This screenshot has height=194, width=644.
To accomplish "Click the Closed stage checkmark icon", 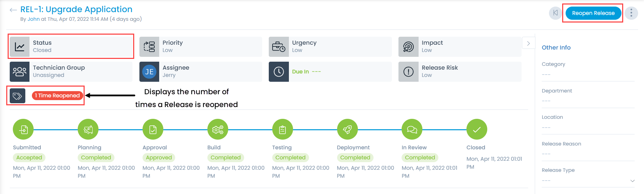I will 477,130.
